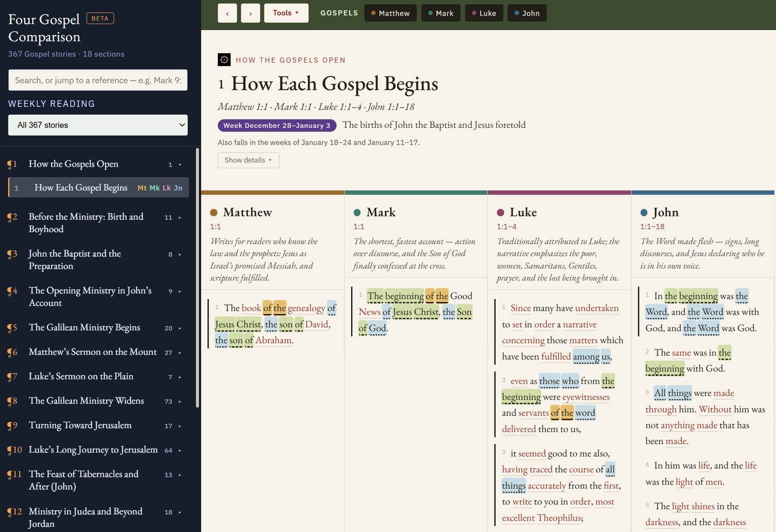The height and width of the screenshot is (532, 776).
Task: Toggle the Mark gospel column
Action: (x=441, y=13)
